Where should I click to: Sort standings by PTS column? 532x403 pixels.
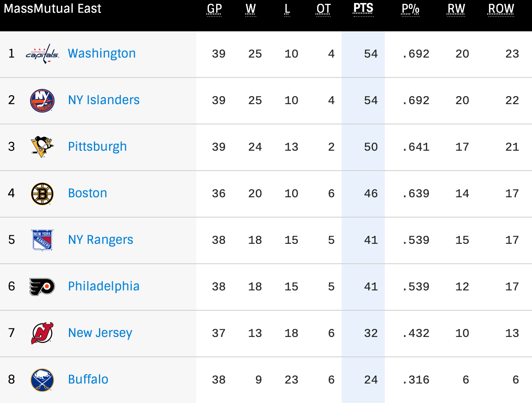click(363, 9)
